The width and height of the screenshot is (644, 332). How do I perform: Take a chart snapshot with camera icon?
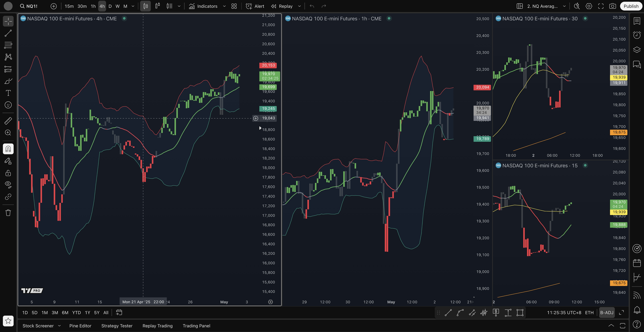coord(612,6)
